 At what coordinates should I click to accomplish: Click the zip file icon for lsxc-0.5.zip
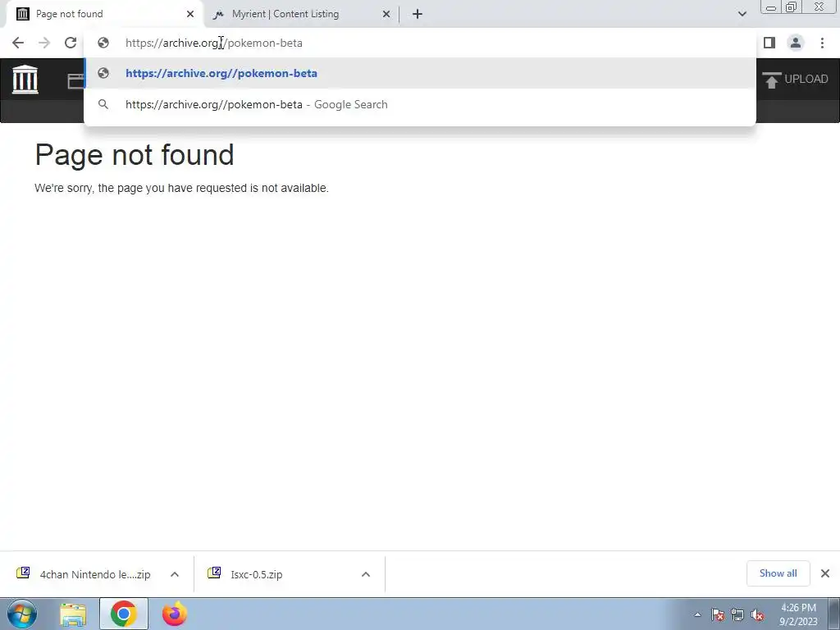[214, 573]
